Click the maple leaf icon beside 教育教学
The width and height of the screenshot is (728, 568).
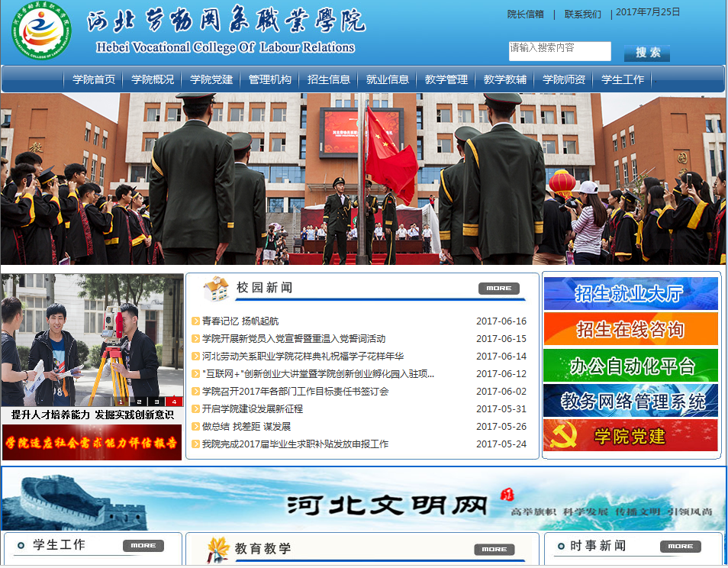218,548
